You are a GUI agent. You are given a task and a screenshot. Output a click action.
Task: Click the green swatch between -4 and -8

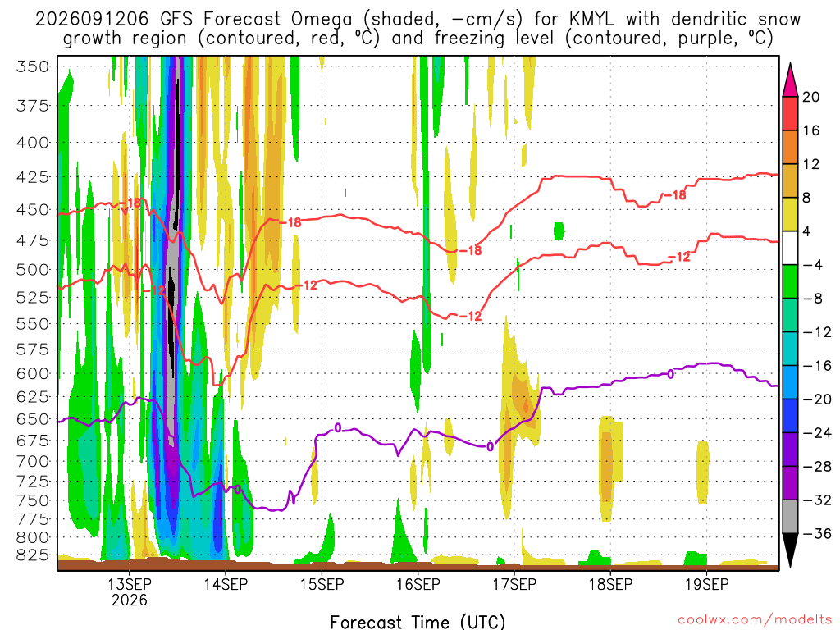pyautogui.click(x=790, y=281)
